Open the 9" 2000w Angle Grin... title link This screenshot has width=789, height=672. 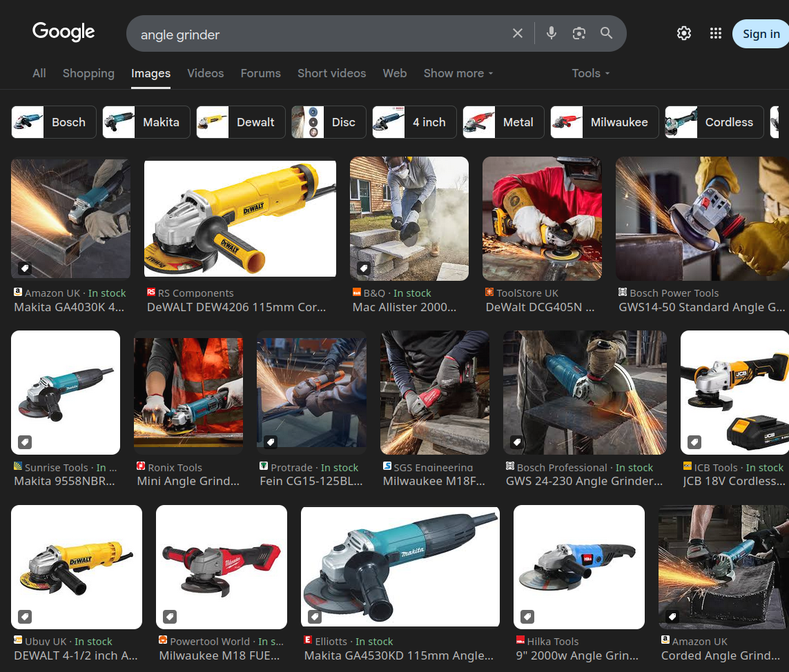[577, 656]
